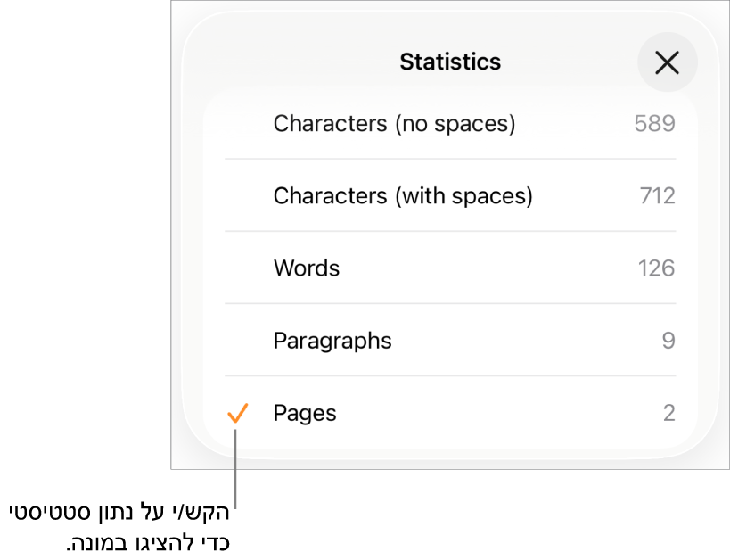Choose the Paragraphs statistic row
This screenshot has height=560, width=730.
pos(332,341)
